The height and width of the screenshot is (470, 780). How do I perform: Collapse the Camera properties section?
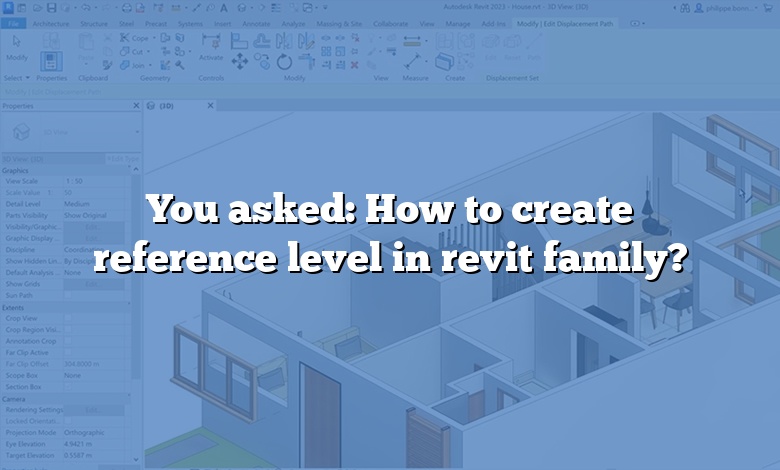click(129, 395)
